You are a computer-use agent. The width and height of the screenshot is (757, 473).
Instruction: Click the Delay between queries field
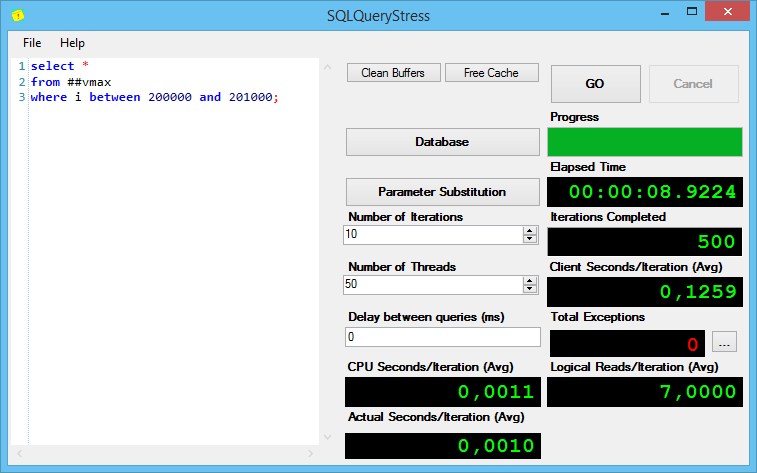point(443,337)
